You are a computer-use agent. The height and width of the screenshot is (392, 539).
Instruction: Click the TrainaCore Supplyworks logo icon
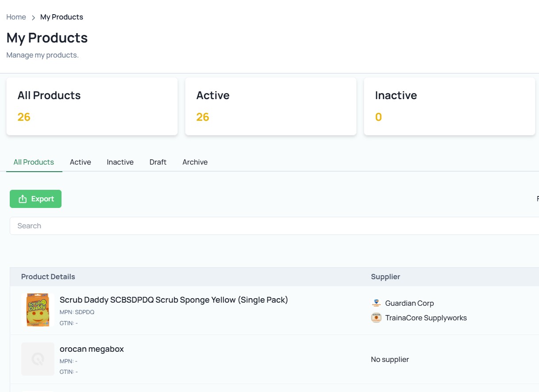click(376, 318)
